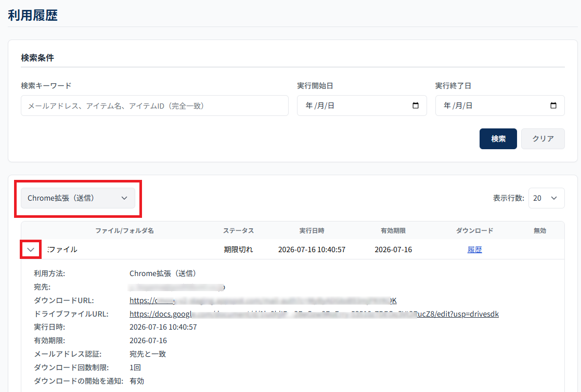
Task: Focus the 検索キーワード input field
Action: click(x=154, y=106)
